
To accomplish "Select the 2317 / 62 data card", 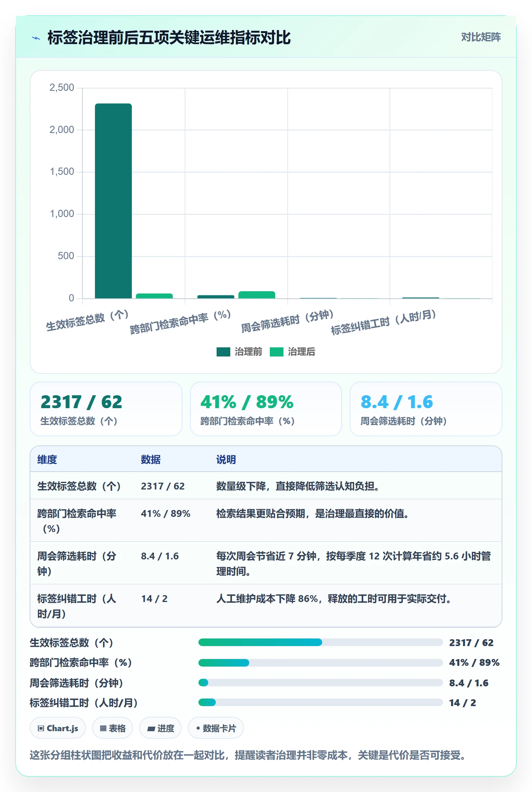I will pos(106,409).
